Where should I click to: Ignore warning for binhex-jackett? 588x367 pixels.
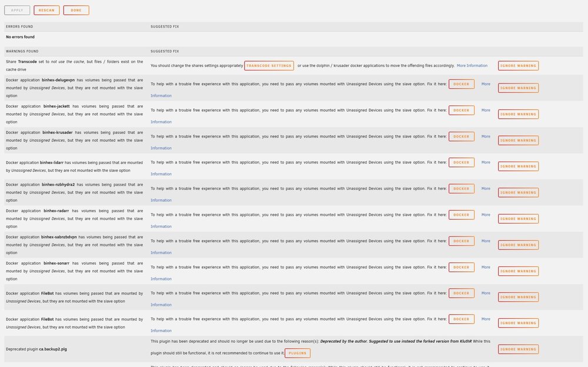[518, 114]
